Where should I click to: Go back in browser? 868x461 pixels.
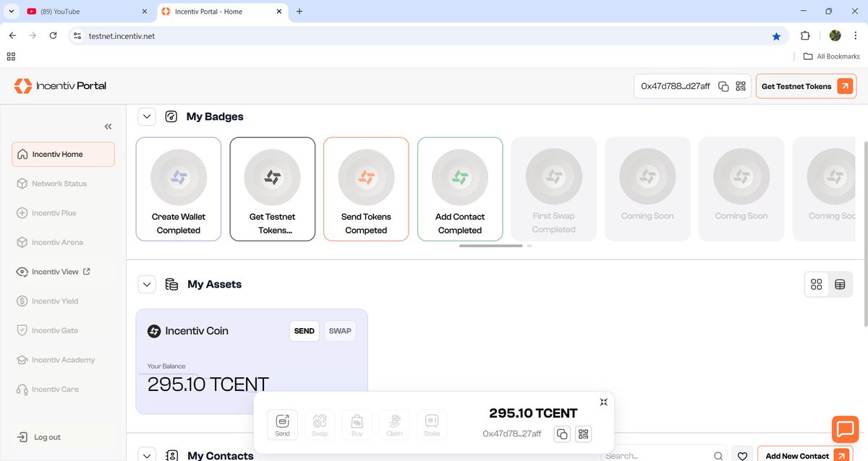coord(12,35)
